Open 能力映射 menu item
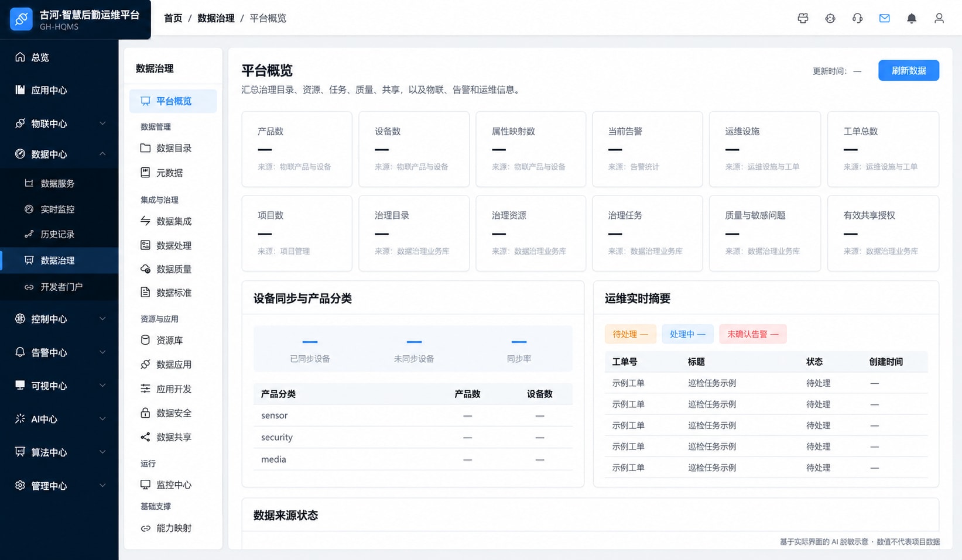 point(173,528)
